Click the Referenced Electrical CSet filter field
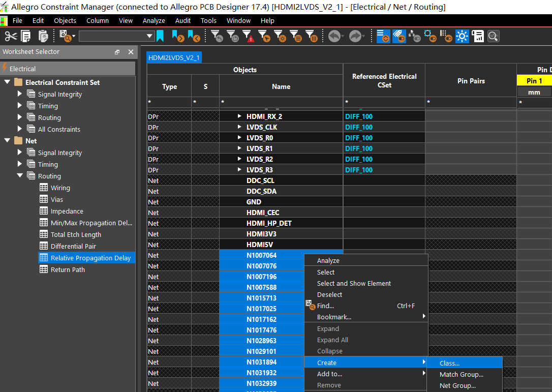 [384, 102]
